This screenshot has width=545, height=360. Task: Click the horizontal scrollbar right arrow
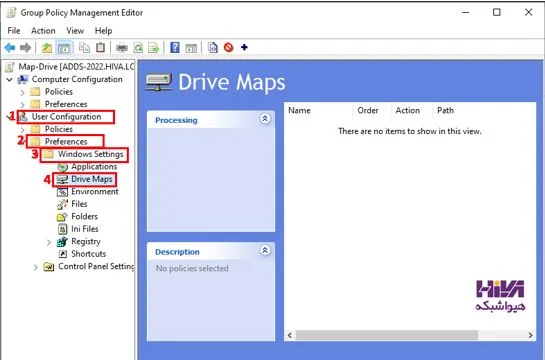[530, 335]
